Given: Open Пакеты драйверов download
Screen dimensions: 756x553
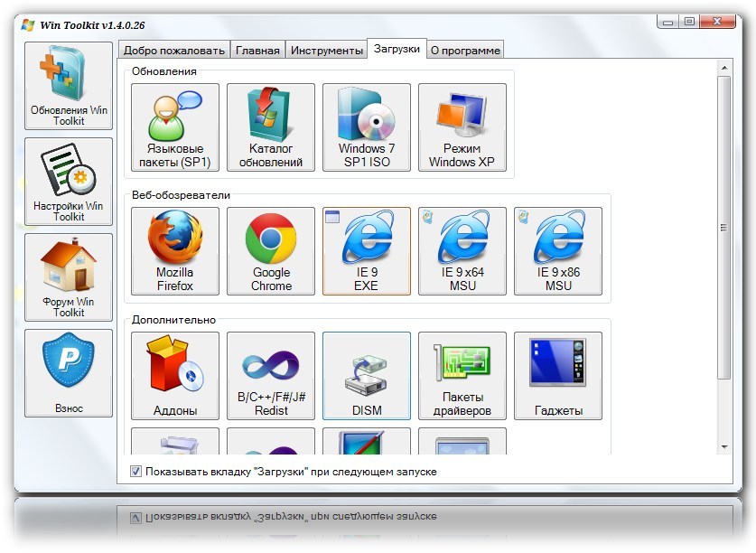Looking at the screenshot, I should pyautogui.click(x=462, y=376).
